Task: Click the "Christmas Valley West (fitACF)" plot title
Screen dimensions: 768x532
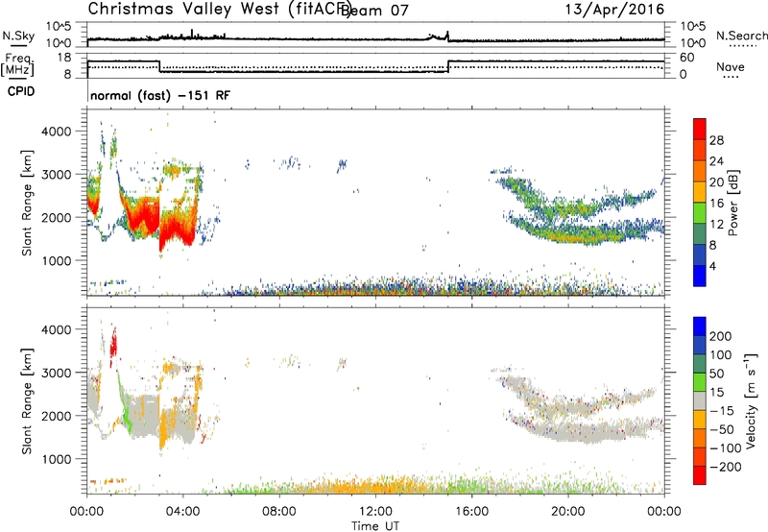Action: coord(219,9)
